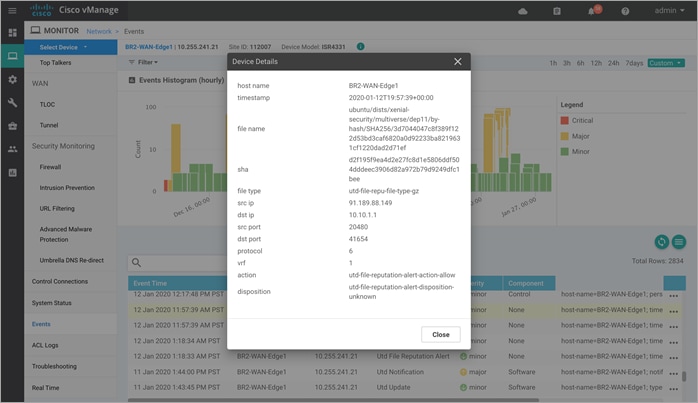Image resolution: width=698 pixels, height=403 pixels.
Task: Click the horizontal table scrollbar
Action: point(333,400)
